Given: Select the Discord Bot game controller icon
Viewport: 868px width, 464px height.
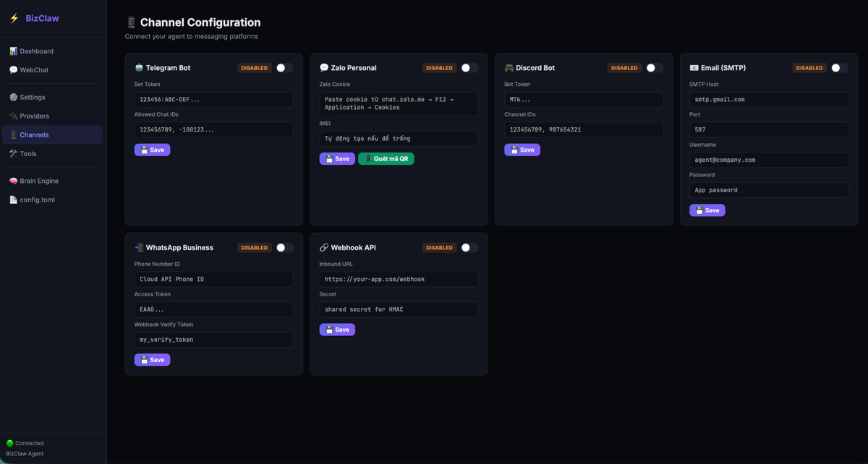Looking at the screenshot, I should 508,67.
